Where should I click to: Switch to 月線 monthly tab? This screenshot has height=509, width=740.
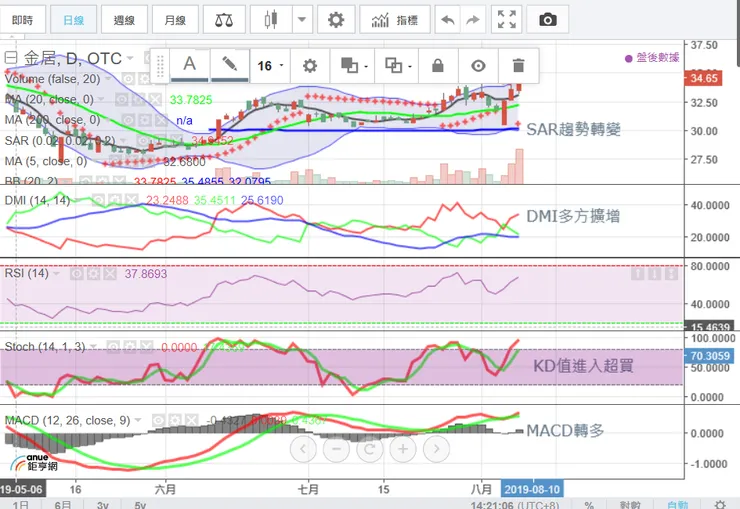[175, 20]
